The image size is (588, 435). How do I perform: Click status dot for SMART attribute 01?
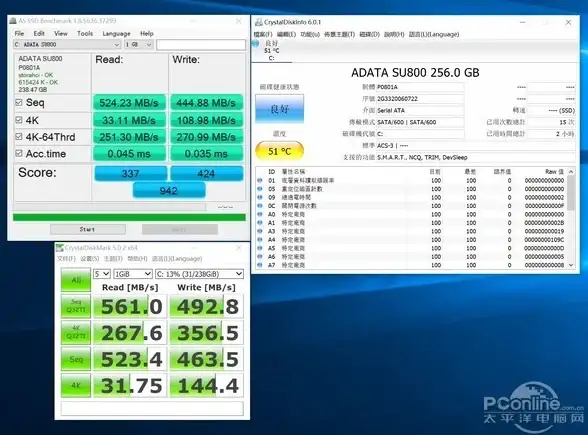(260, 180)
